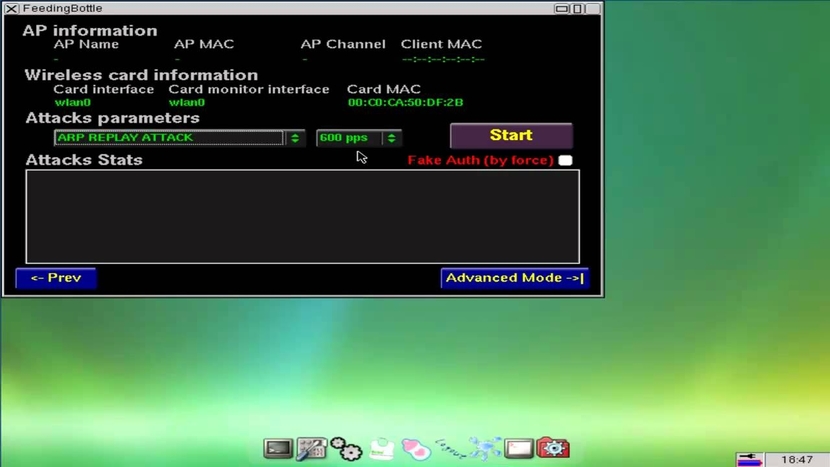This screenshot has height=467, width=830.
Task: Click inside the Attacks Stats output box
Action: (302, 216)
